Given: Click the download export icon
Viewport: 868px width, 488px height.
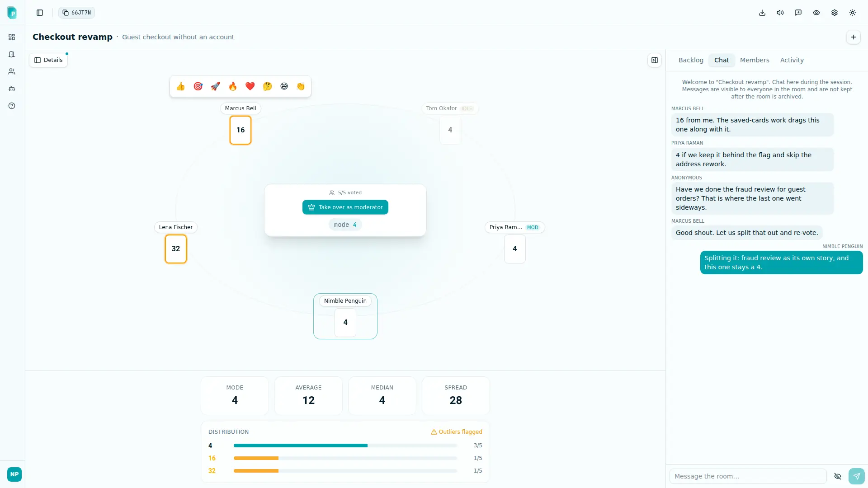Looking at the screenshot, I should point(762,13).
